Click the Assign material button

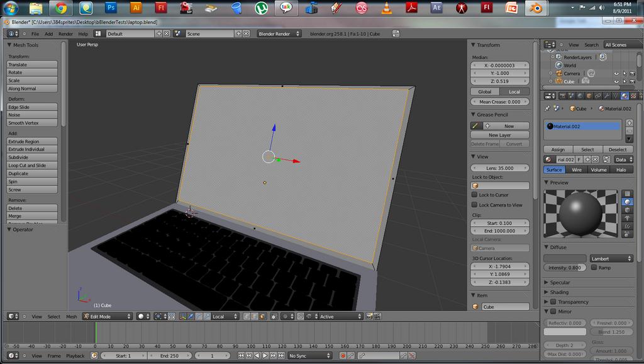[x=558, y=149]
